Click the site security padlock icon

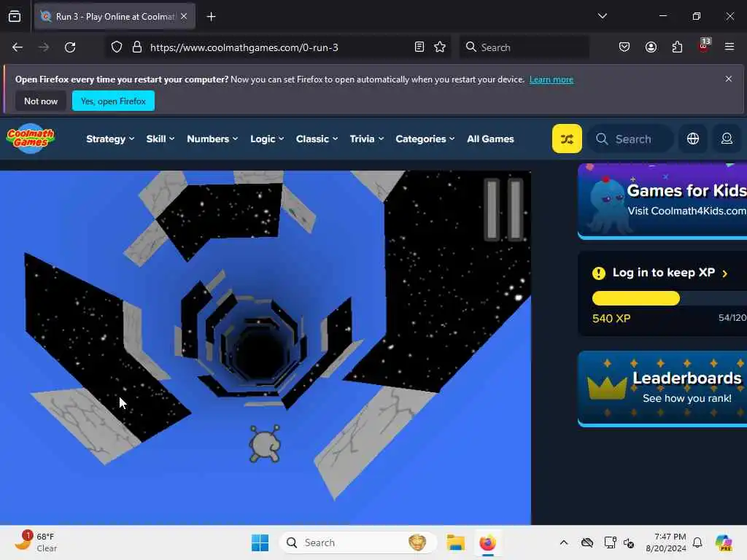coord(136,47)
